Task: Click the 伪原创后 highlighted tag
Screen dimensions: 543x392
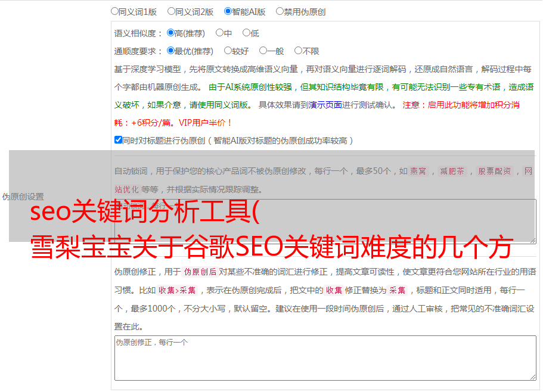Action: 200,272
